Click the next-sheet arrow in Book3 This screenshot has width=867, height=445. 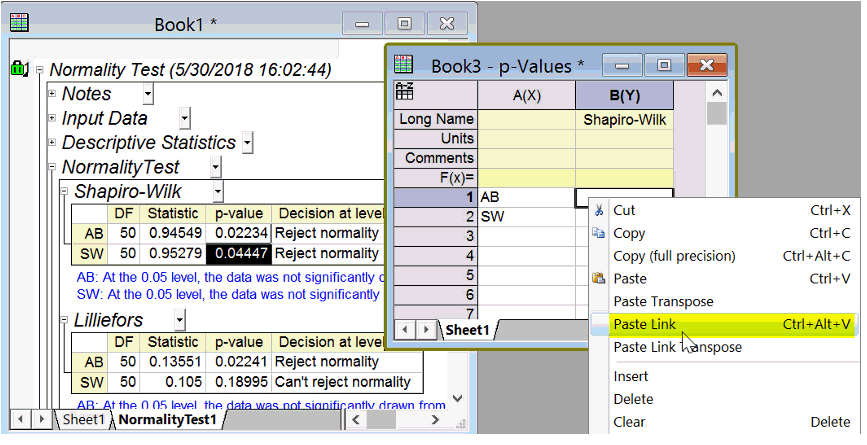coord(426,330)
